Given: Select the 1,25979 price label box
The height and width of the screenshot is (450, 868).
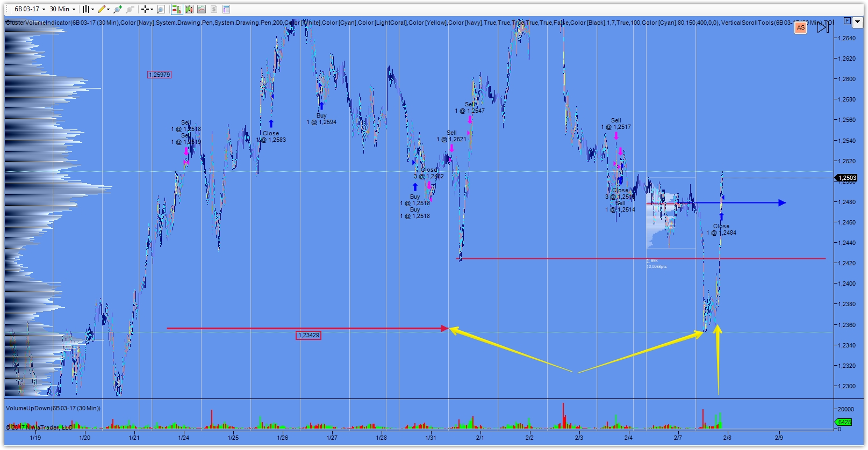Looking at the screenshot, I should tap(160, 75).
